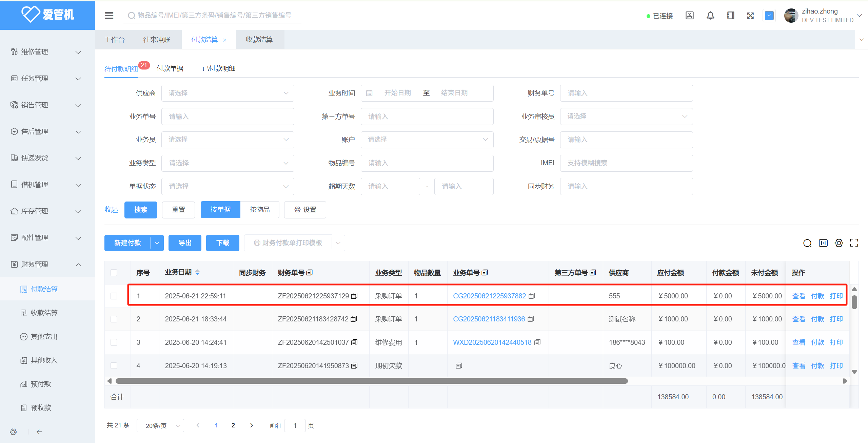868x443 pixels.
Task: Open the calculator-style icon in top bar
Action: (x=690, y=16)
